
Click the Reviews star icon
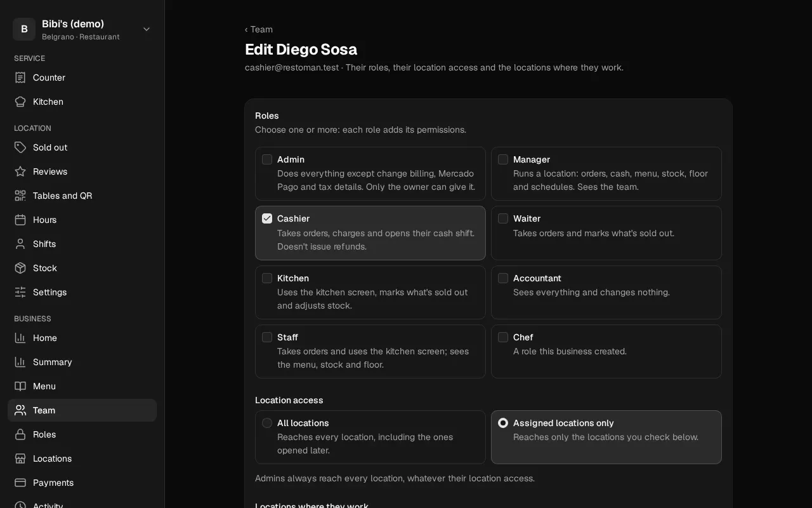(x=20, y=171)
